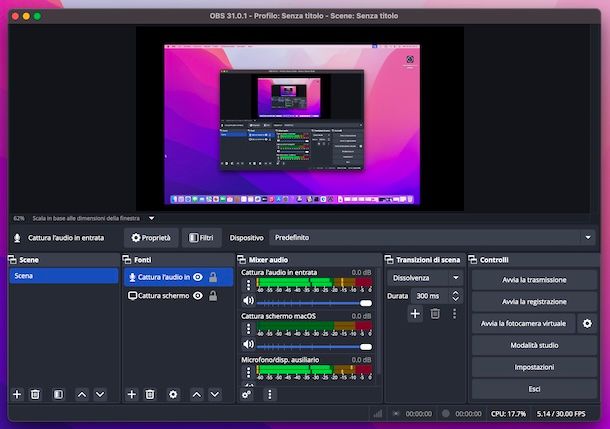The image size is (610, 429).
Task: Open Filtri for the selected source
Action: 201,238
